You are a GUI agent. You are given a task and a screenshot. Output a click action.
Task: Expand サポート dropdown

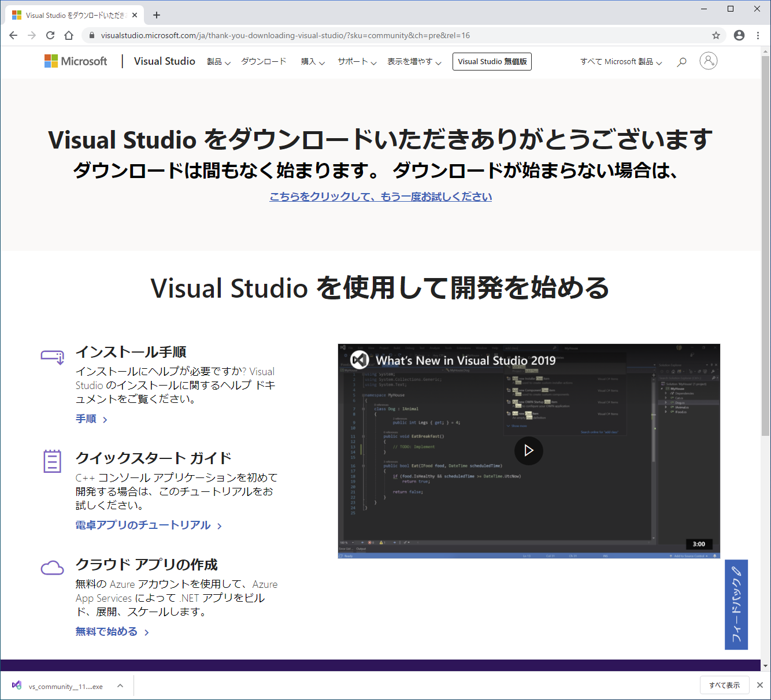click(x=357, y=62)
